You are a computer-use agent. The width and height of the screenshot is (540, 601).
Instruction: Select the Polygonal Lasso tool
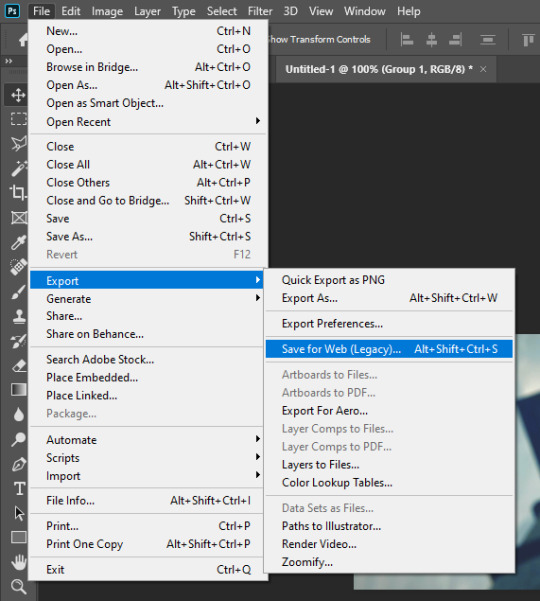pos(18,143)
